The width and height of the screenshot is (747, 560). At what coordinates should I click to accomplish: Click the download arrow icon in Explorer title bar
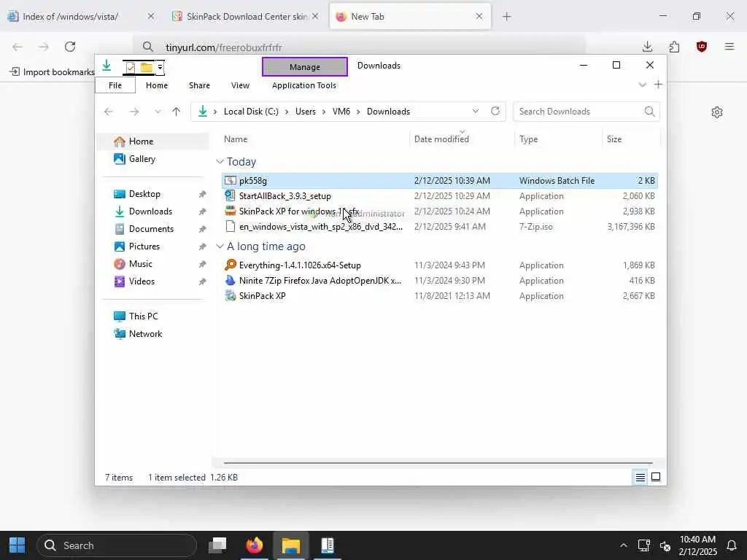point(107,66)
